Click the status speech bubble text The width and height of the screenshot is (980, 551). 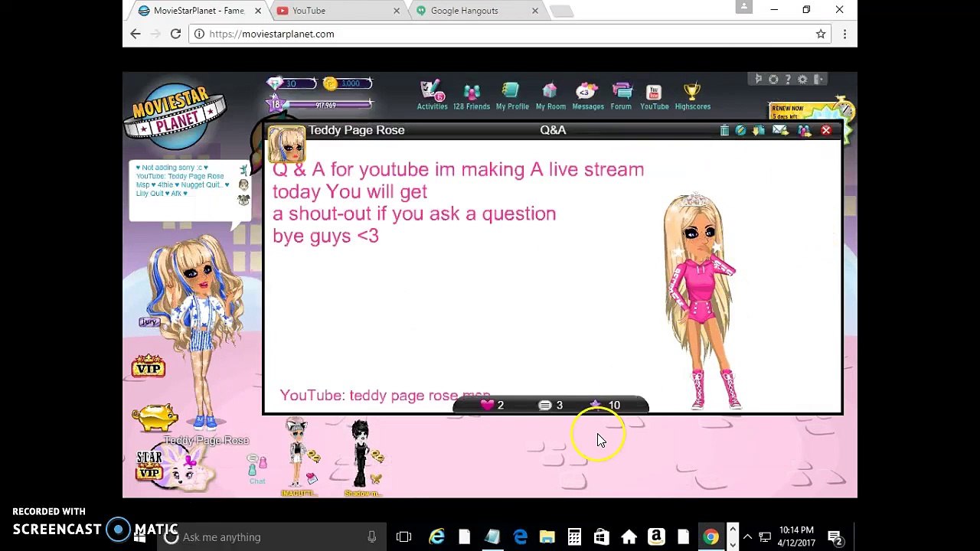pyautogui.click(x=181, y=181)
